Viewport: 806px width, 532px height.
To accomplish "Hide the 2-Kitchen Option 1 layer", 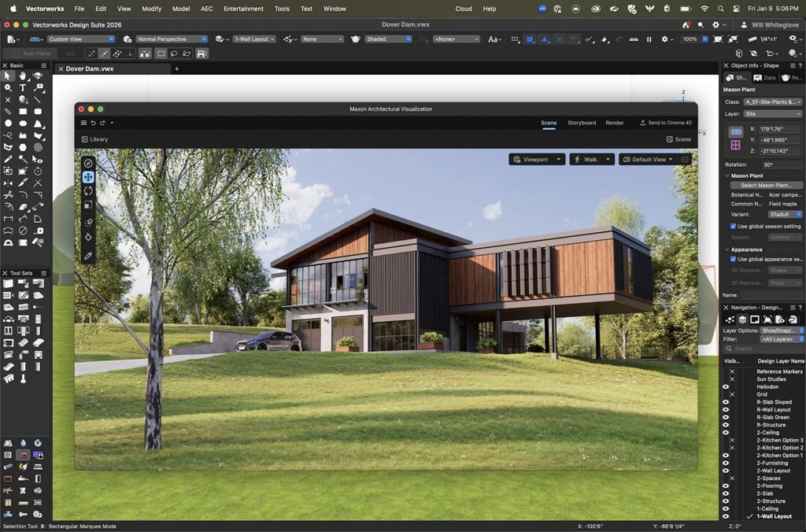I will pyautogui.click(x=726, y=456).
